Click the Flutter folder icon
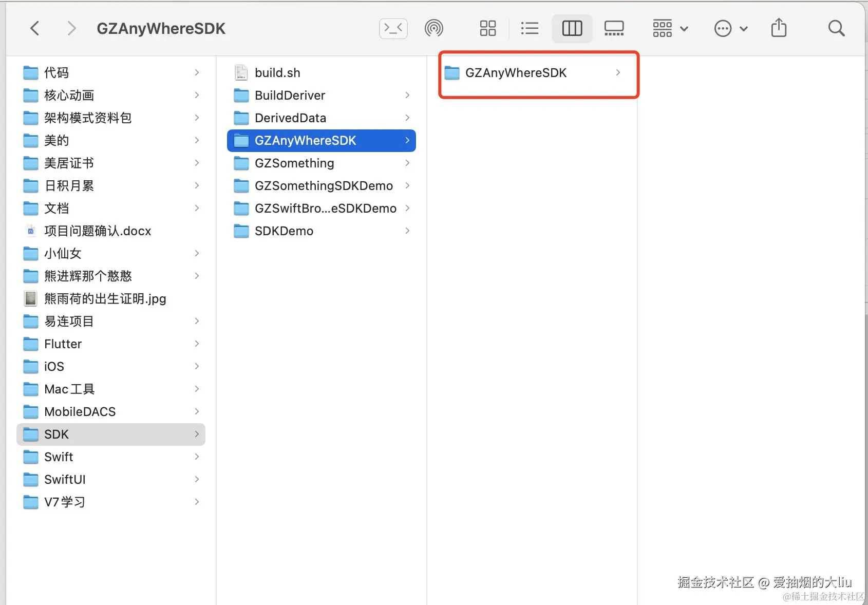868x605 pixels. [31, 344]
